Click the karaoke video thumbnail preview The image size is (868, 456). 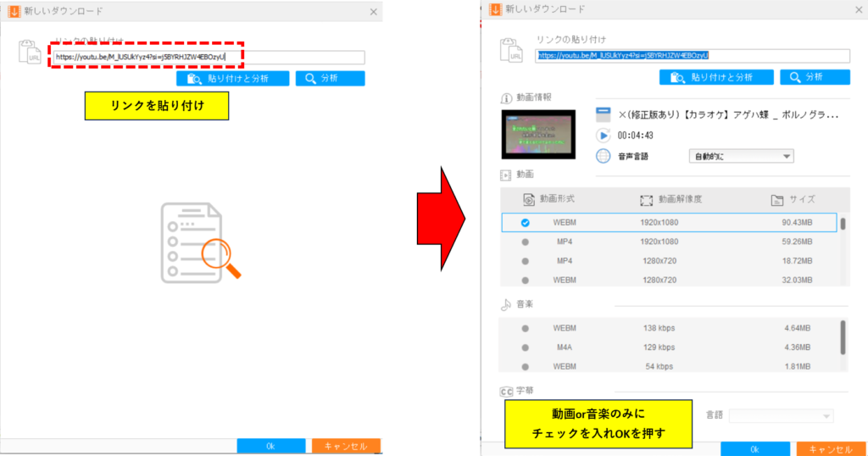coord(538,135)
